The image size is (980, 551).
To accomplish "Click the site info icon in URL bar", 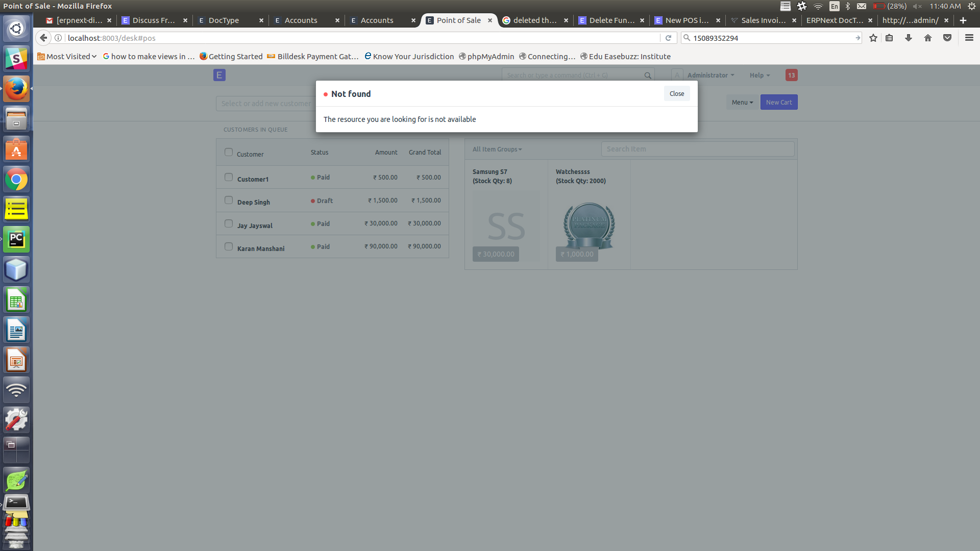I will pos(58,38).
